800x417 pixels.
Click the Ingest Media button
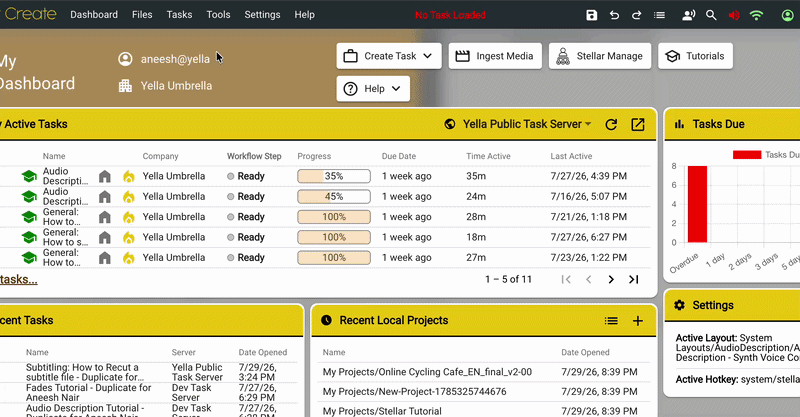[x=495, y=56]
